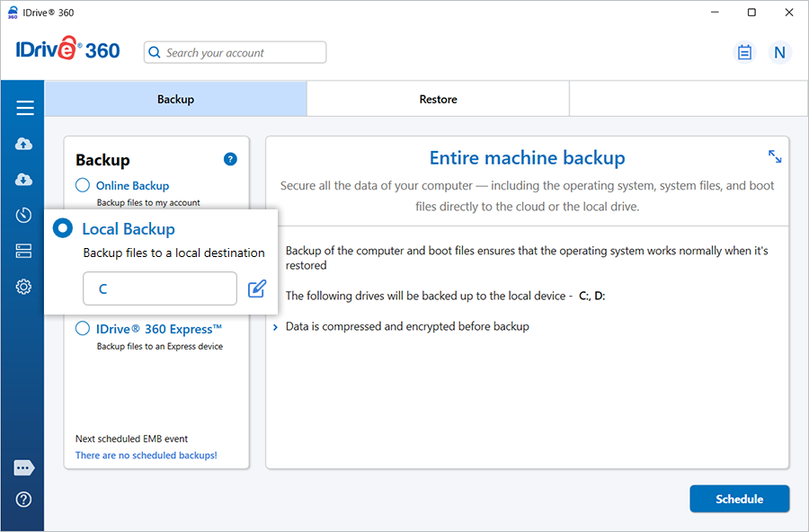Click the Schedule button
809x532 pixels.
pos(739,499)
